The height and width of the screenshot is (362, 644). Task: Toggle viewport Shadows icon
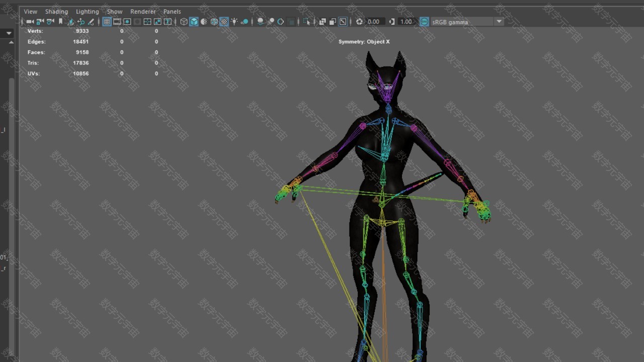(245, 22)
